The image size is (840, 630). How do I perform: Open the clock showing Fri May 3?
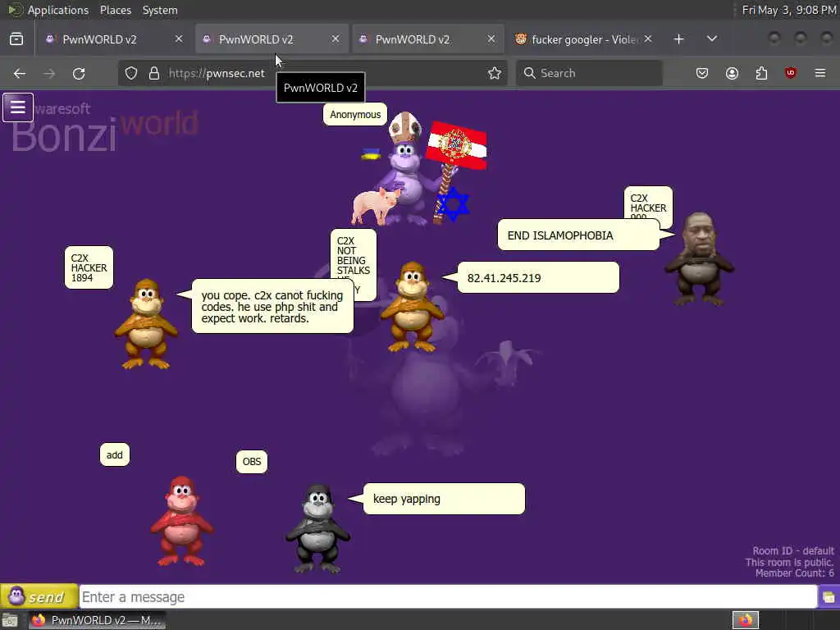point(788,10)
